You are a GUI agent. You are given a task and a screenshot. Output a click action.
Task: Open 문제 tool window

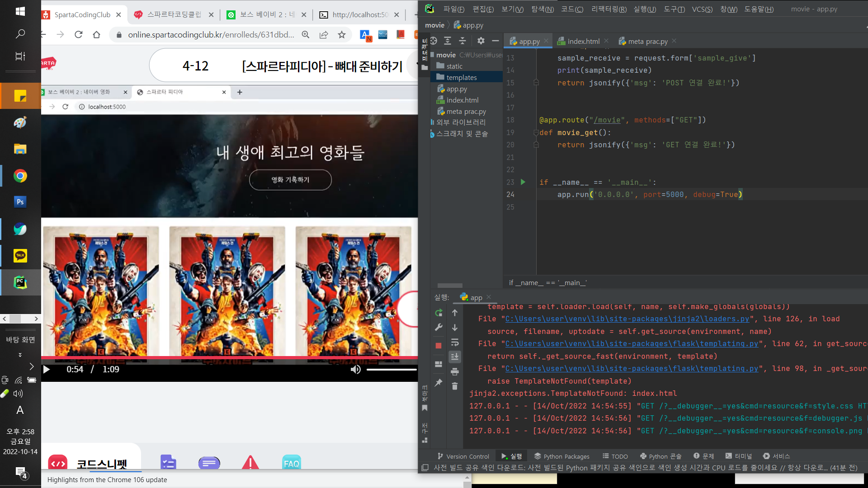click(x=704, y=456)
